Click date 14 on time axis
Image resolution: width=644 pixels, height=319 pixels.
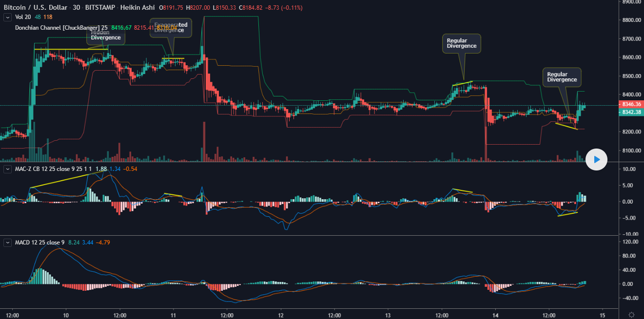pos(495,315)
